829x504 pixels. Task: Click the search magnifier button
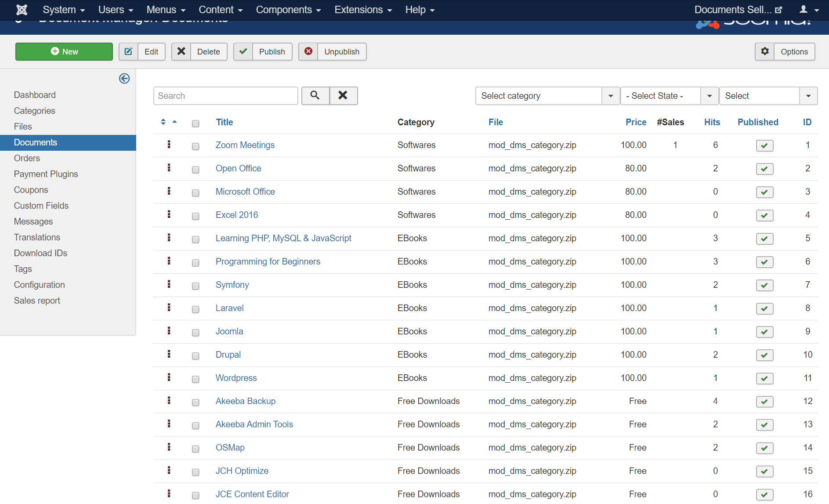pyautogui.click(x=315, y=96)
